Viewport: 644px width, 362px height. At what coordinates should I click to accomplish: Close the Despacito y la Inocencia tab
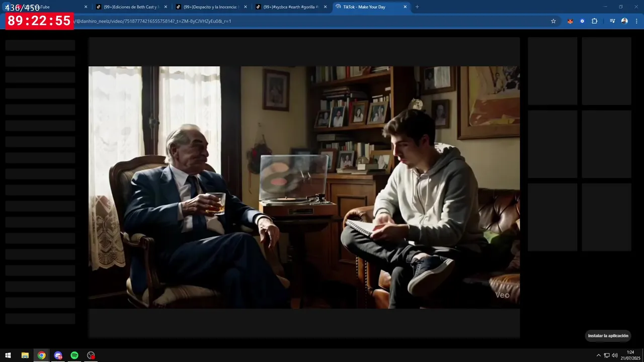[246, 7]
